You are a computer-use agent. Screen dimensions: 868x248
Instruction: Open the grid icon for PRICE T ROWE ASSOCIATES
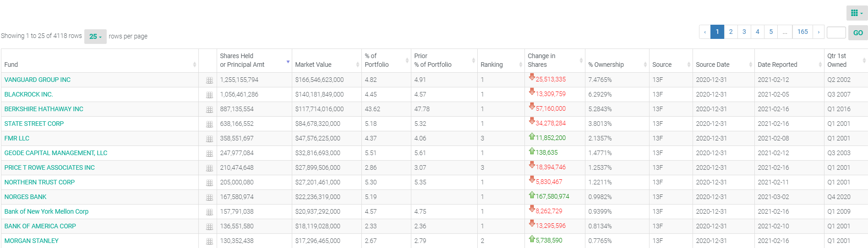(x=209, y=168)
